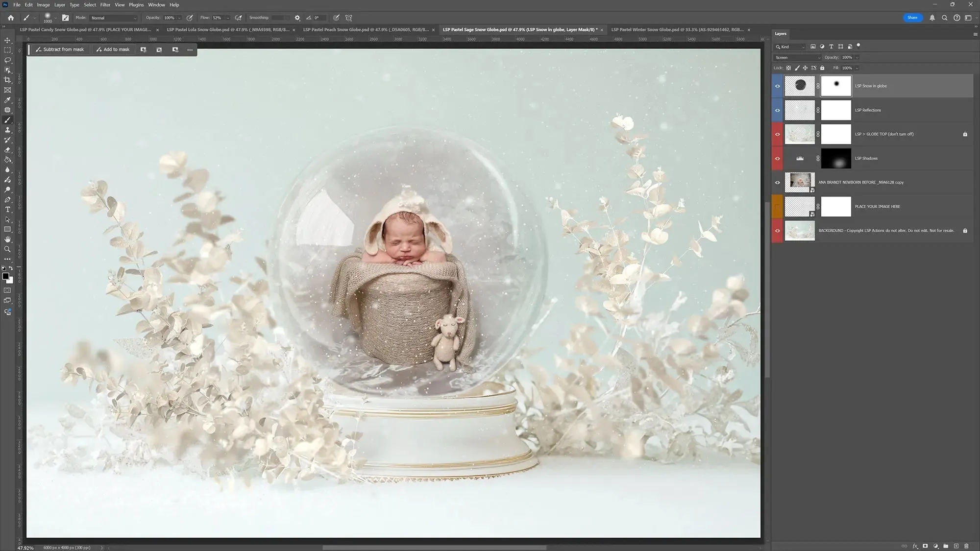Image resolution: width=980 pixels, height=551 pixels.
Task: Open the layer Opacity dropdown arrow
Action: [x=857, y=58]
